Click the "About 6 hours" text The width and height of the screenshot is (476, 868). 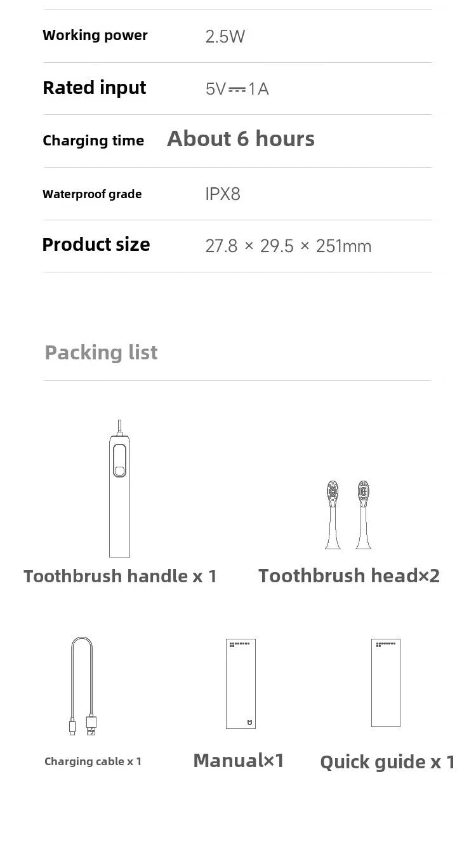pyautogui.click(x=241, y=139)
